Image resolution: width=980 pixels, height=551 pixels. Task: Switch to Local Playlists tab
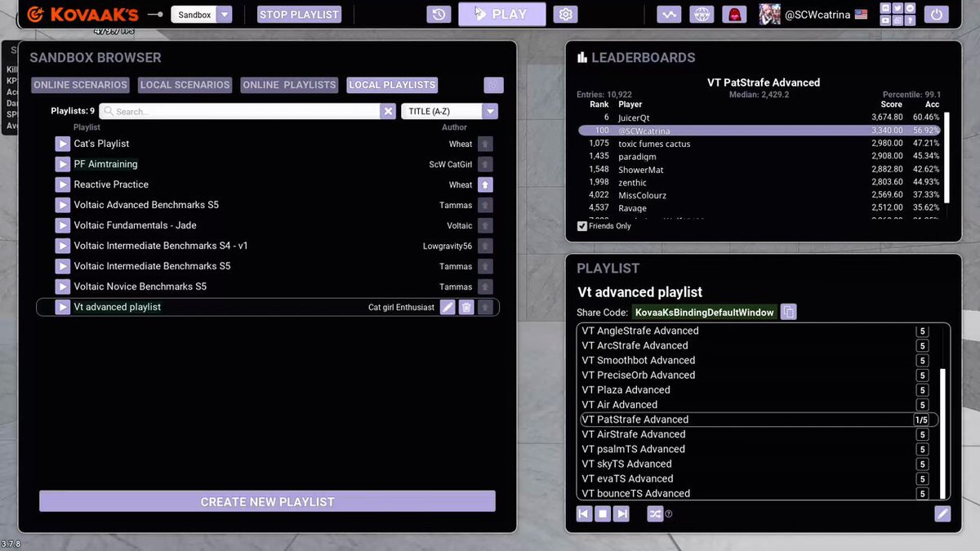[x=392, y=85]
